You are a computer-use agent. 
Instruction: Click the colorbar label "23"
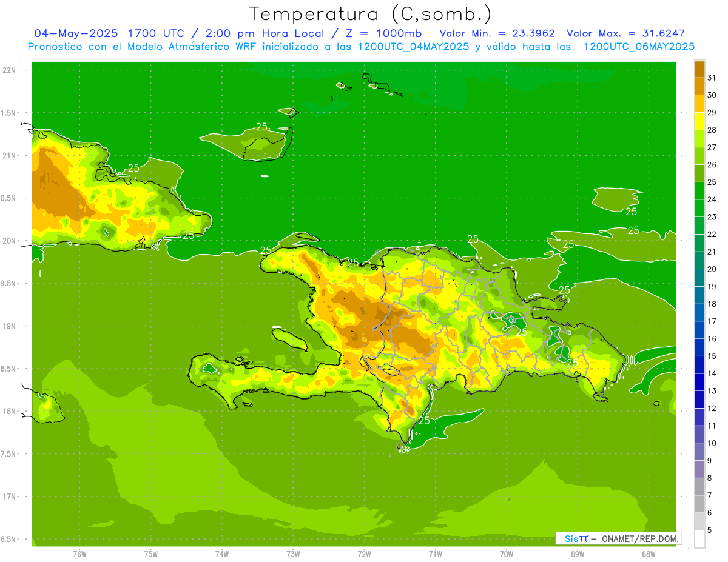click(x=712, y=216)
